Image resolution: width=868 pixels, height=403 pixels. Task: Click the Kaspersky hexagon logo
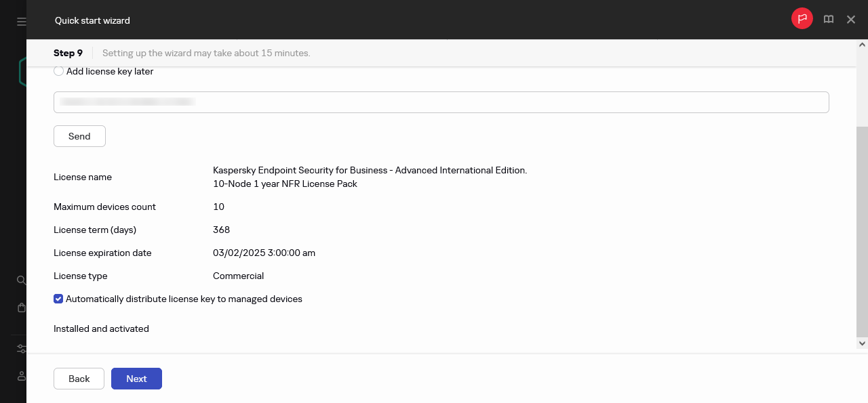tap(22, 72)
